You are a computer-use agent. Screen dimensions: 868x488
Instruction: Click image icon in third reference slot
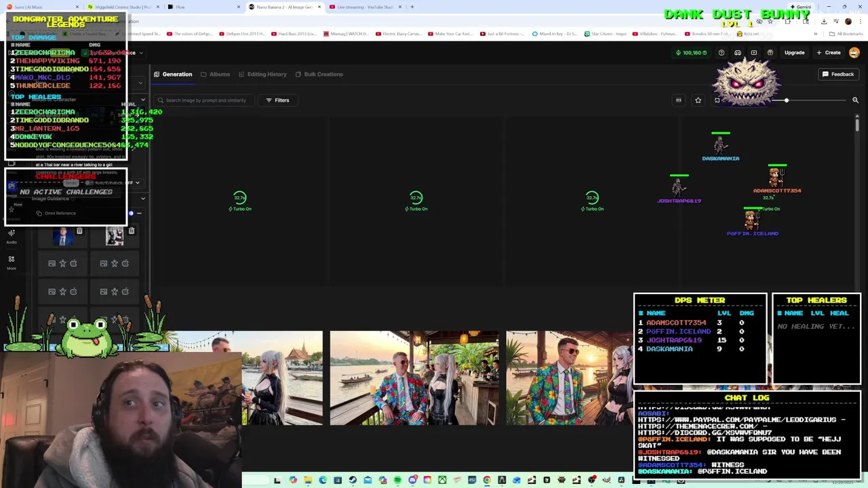pyautogui.click(x=52, y=263)
